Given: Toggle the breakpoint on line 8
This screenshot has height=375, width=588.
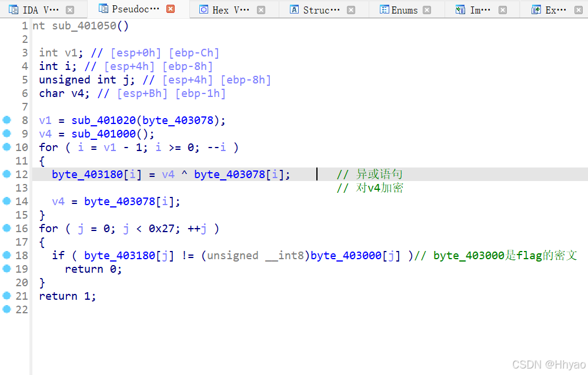Looking at the screenshot, I should [x=6, y=120].
